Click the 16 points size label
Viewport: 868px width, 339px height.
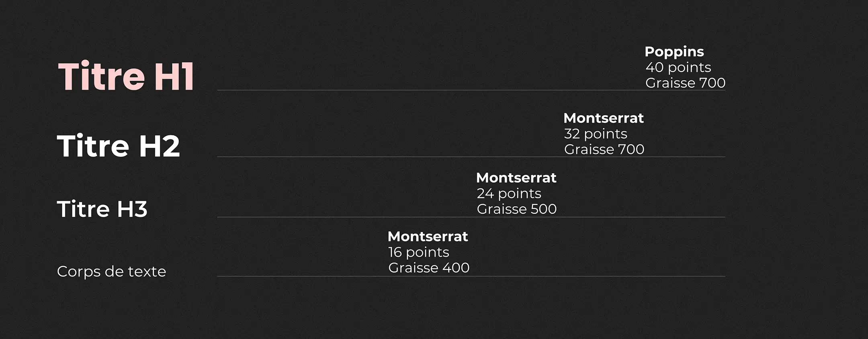pos(419,252)
